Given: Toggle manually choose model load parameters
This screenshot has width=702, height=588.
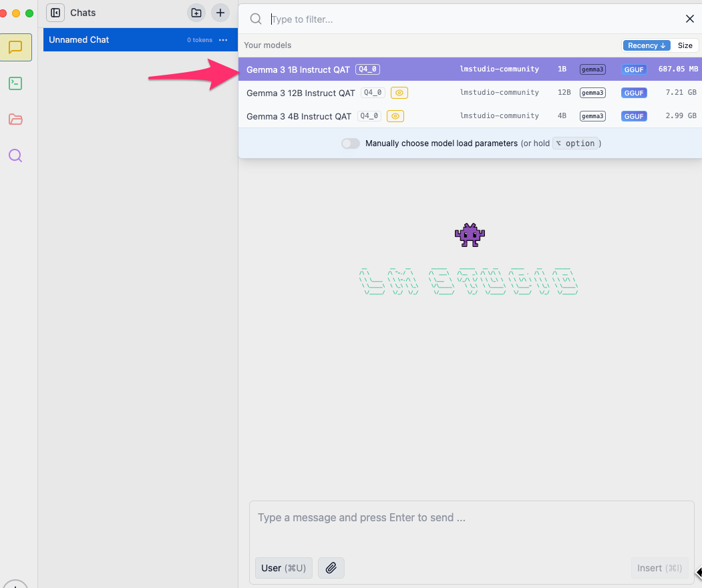Looking at the screenshot, I should tap(351, 143).
